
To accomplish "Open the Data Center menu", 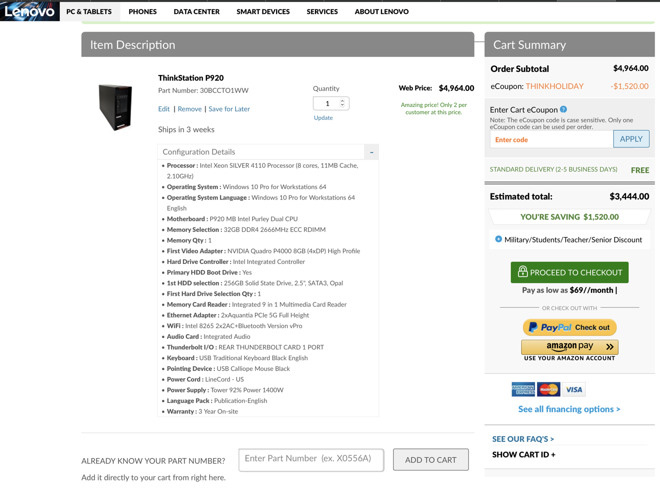I will click(197, 12).
